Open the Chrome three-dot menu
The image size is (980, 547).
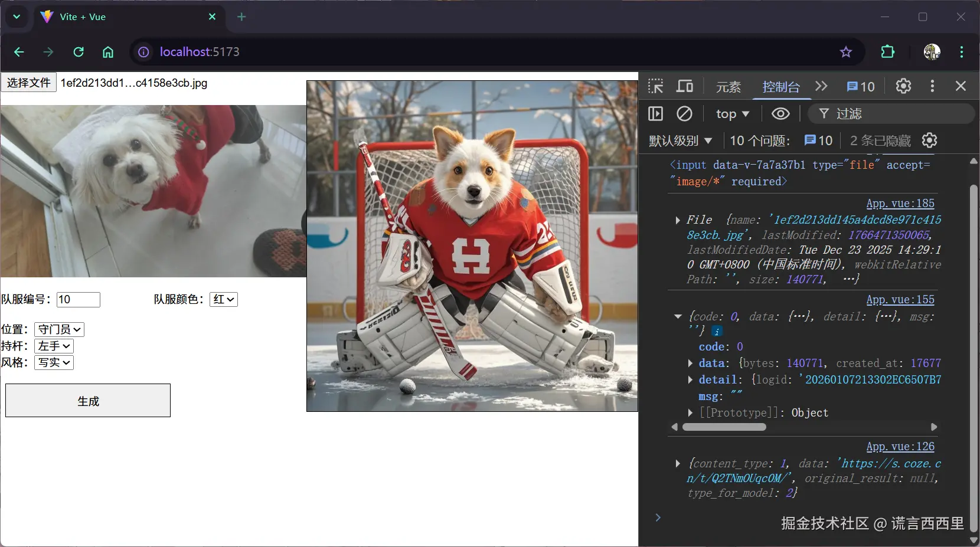(962, 52)
